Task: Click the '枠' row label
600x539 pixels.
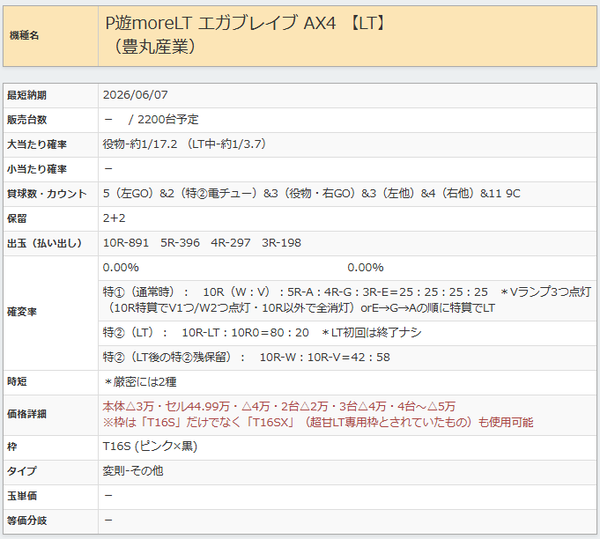Action: (x=12, y=447)
